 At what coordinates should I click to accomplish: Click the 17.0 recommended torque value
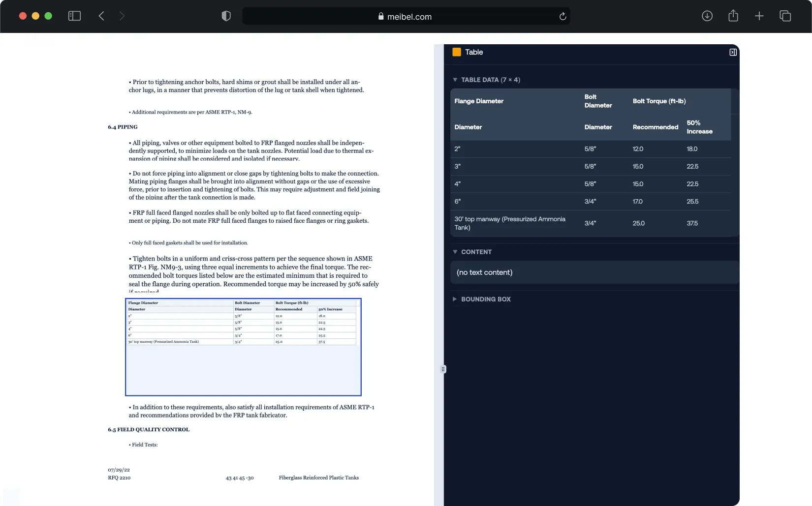click(637, 202)
